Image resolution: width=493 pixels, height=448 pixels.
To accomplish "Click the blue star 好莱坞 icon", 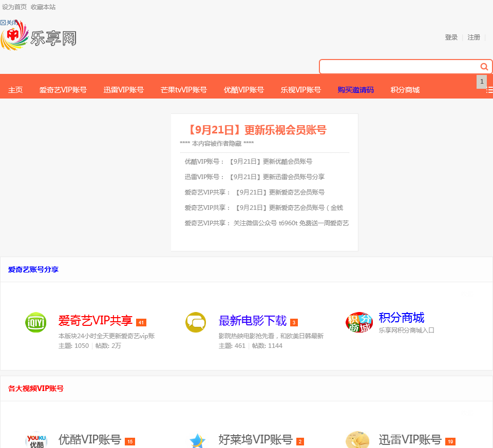I will (x=197, y=440).
